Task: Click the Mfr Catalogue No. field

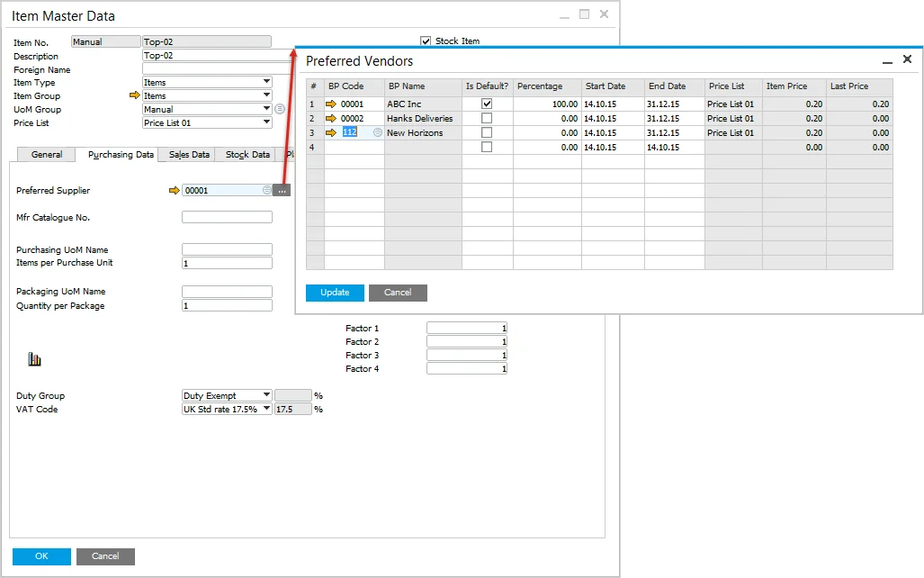Action: (x=227, y=217)
